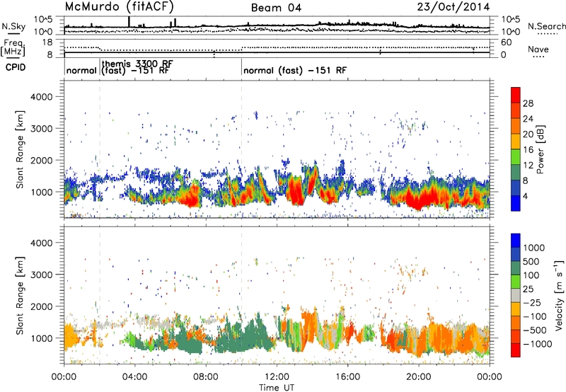Image resolution: width=566 pixels, height=392 pixels.
Task: Click the 'Velocity [m s-1]' color bar label
Action: coord(559,295)
